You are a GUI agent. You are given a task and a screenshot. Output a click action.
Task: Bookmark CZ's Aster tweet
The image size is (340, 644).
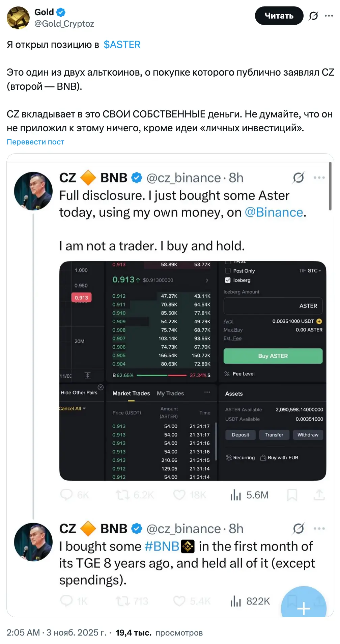pyautogui.click(x=292, y=495)
